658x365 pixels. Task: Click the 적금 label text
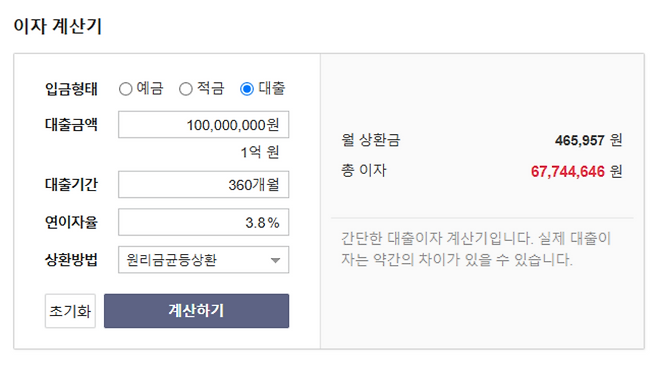tap(211, 89)
